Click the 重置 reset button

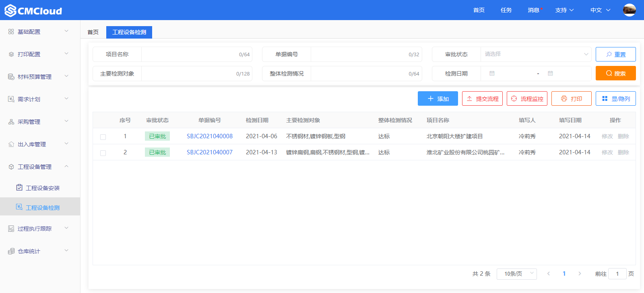(x=616, y=54)
